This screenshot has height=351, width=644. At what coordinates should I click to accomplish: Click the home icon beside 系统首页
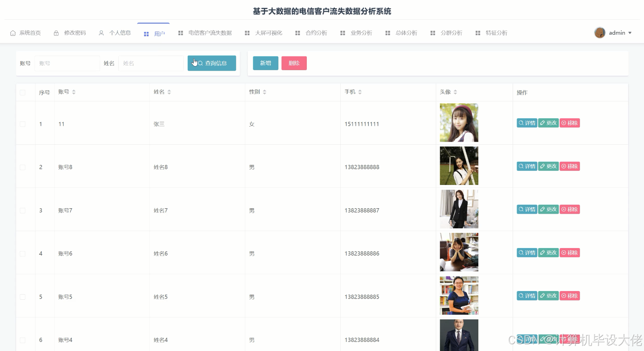pyautogui.click(x=13, y=33)
